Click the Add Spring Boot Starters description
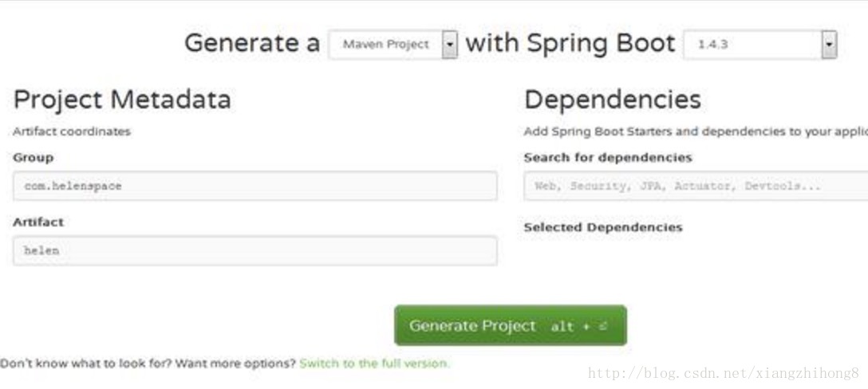Image resolution: width=868 pixels, height=389 pixels. [696, 132]
